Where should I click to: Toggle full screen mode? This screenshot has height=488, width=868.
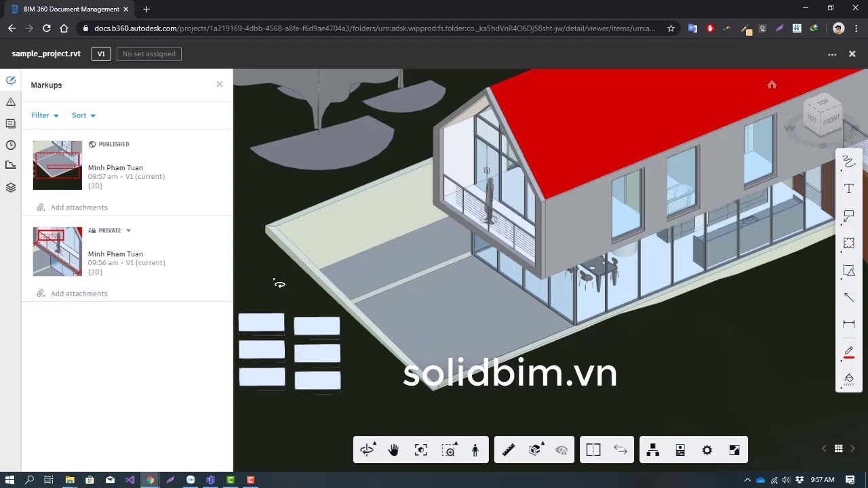pos(734,450)
